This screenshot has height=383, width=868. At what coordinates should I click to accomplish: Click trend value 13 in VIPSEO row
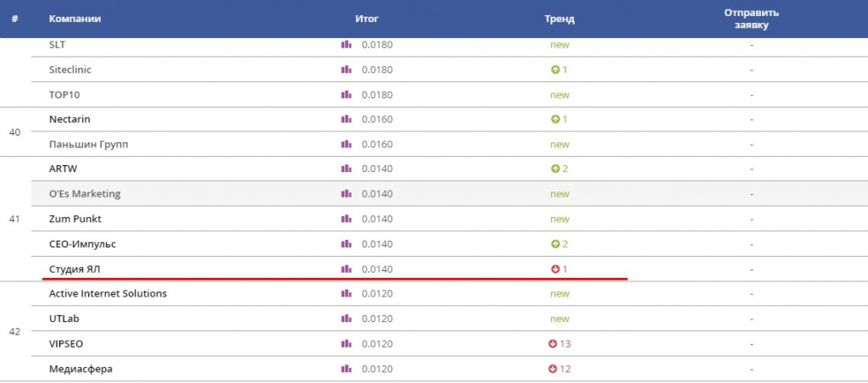[565, 344]
